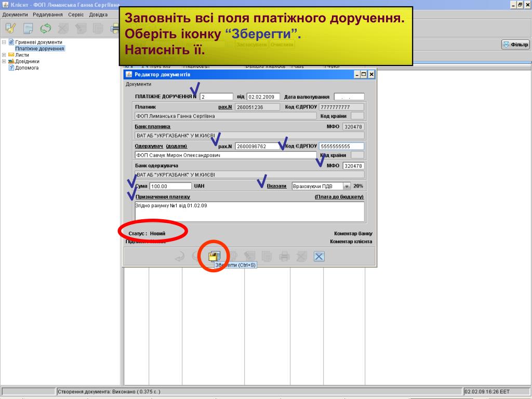Click the blue X close icon in editor toolbar
Viewport: 532px width, 399px height.
coord(319,257)
